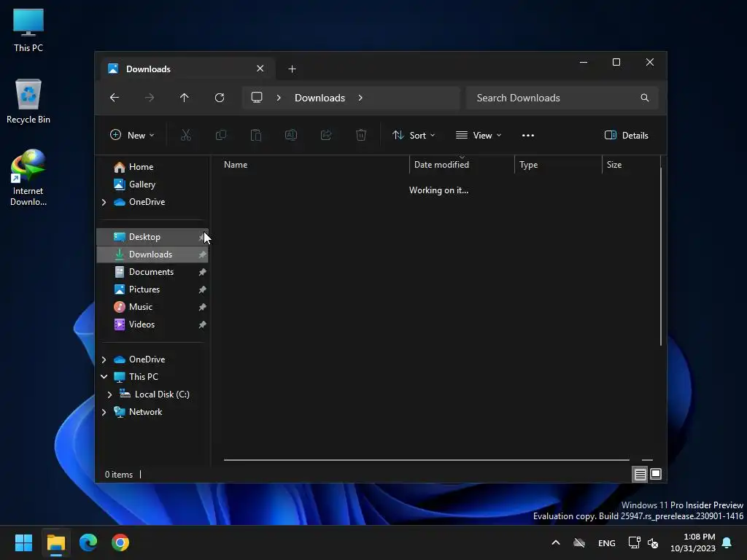Select Local Disk (C:) in navigation pane

[162, 394]
